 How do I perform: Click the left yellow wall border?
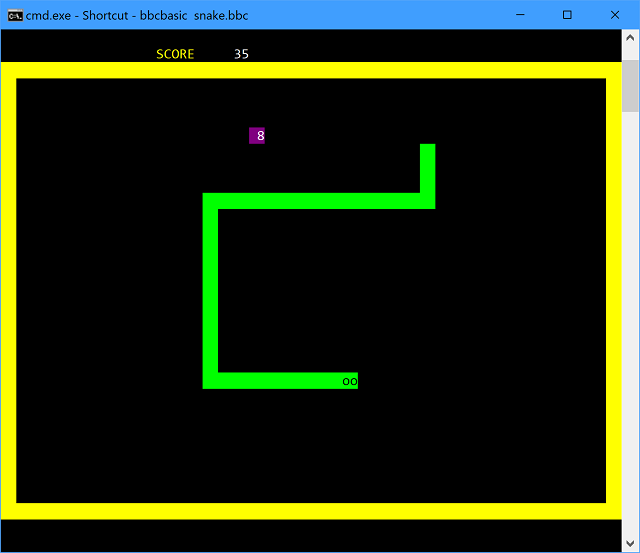pyautogui.click(x=8, y=290)
